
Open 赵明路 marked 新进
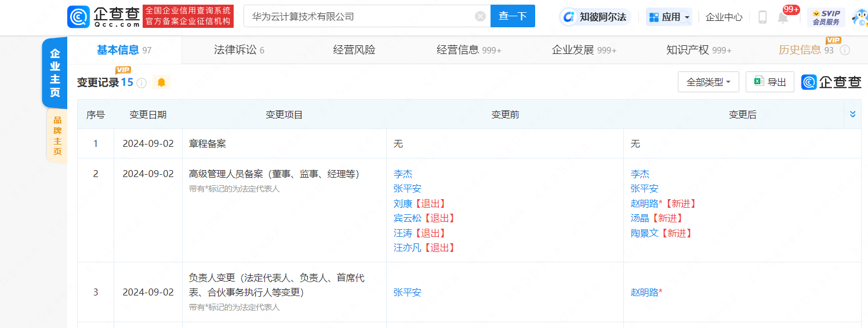click(645, 204)
